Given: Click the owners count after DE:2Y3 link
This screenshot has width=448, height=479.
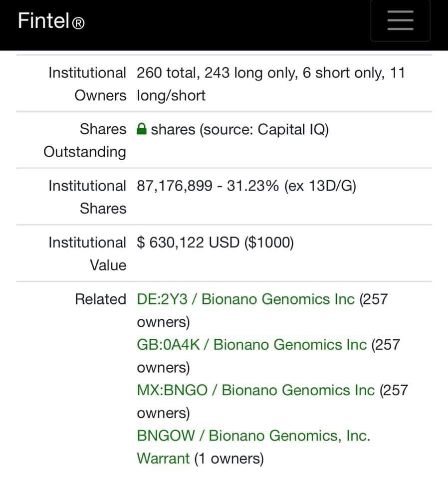Looking at the screenshot, I should [262, 310].
